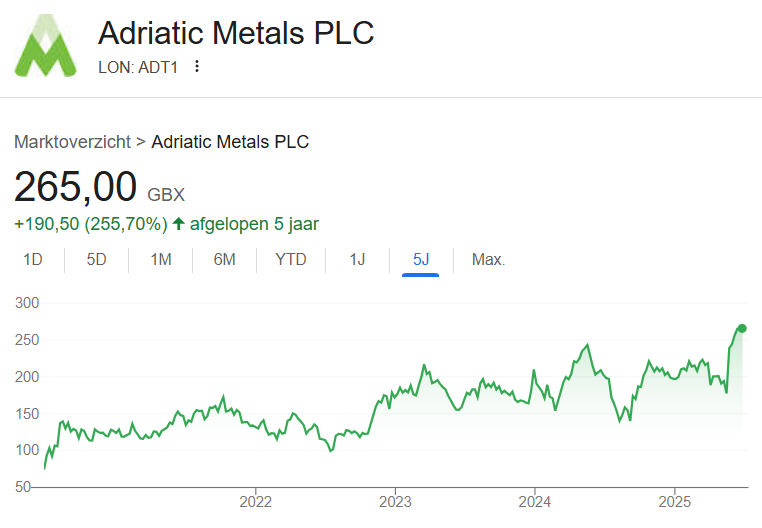Click the Adriatic Metals green logo
The height and width of the screenshot is (528, 762).
coord(46,46)
